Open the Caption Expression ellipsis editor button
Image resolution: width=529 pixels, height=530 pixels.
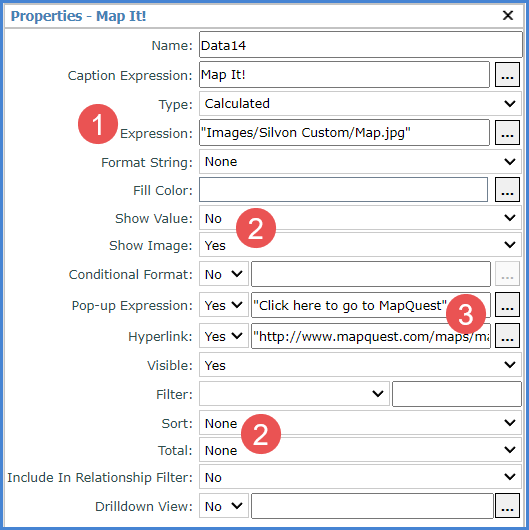507,75
